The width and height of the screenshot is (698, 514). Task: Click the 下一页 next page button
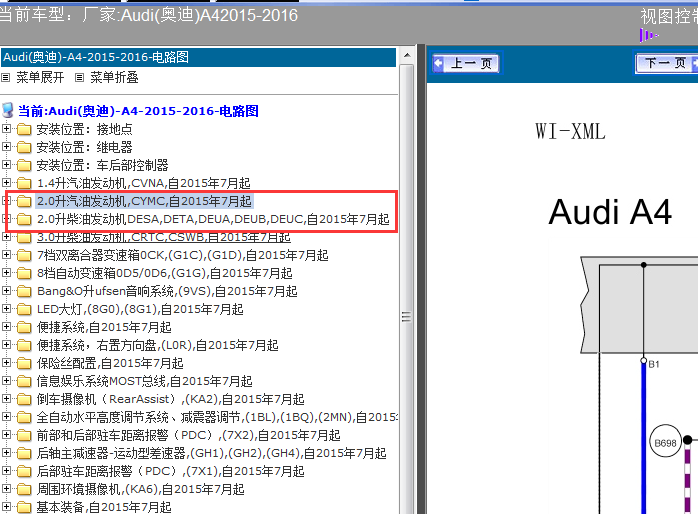[666, 63]
